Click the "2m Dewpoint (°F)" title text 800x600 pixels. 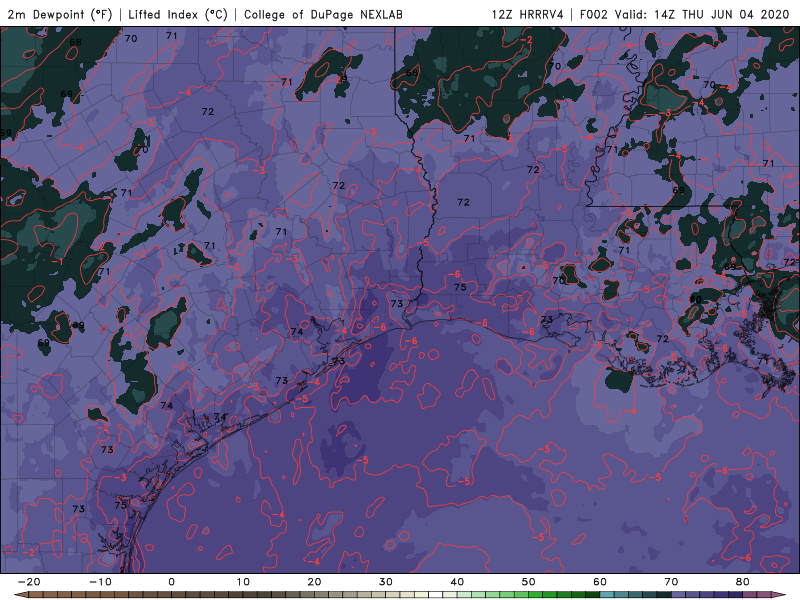[59, 14]
